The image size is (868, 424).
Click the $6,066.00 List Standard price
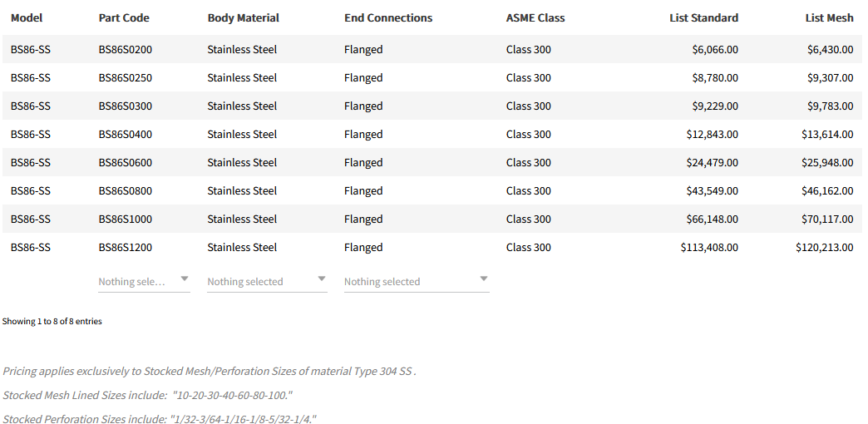click(x=714, y=49)
